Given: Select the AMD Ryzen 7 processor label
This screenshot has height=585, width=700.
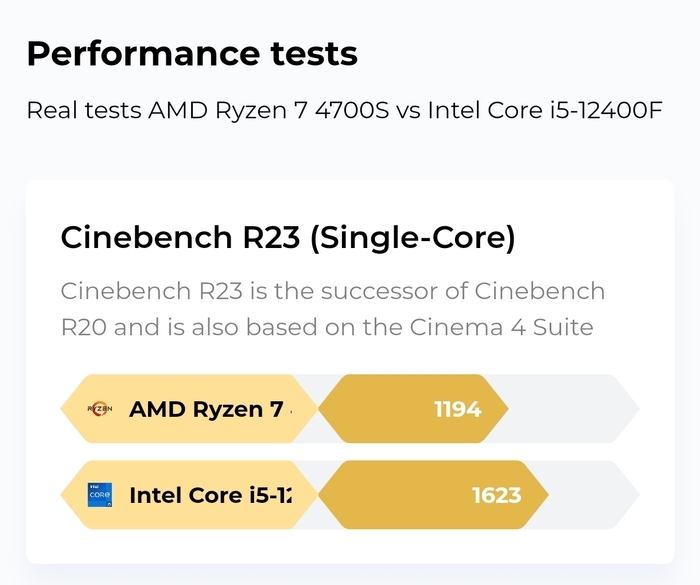Looking at the screenshot, I should 206,409.
